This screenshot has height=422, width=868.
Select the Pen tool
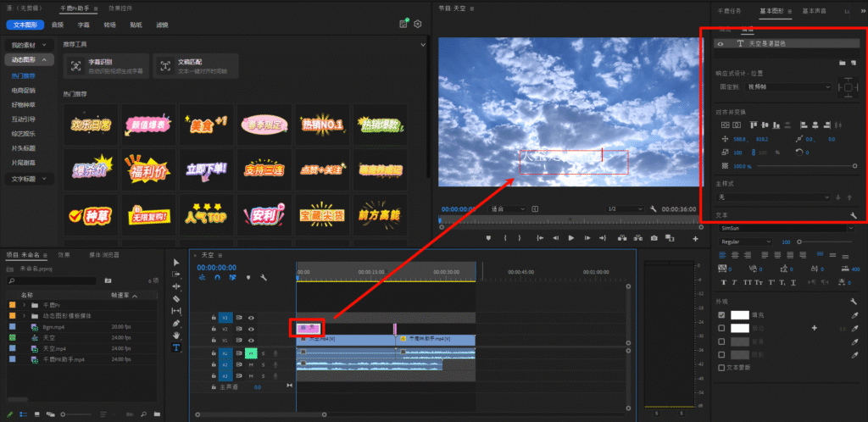tap(176, 323)
